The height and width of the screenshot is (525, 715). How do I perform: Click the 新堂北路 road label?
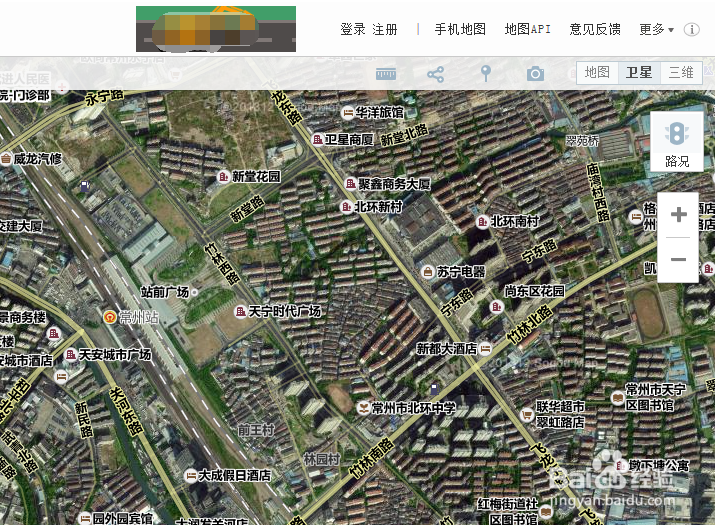click(404, 135)
